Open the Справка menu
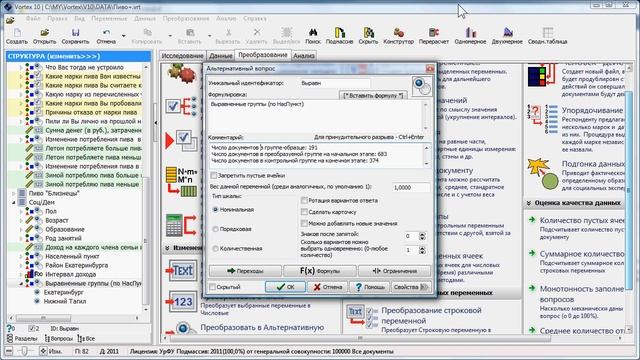The image size is (640, 360). [x=255, y=18]
